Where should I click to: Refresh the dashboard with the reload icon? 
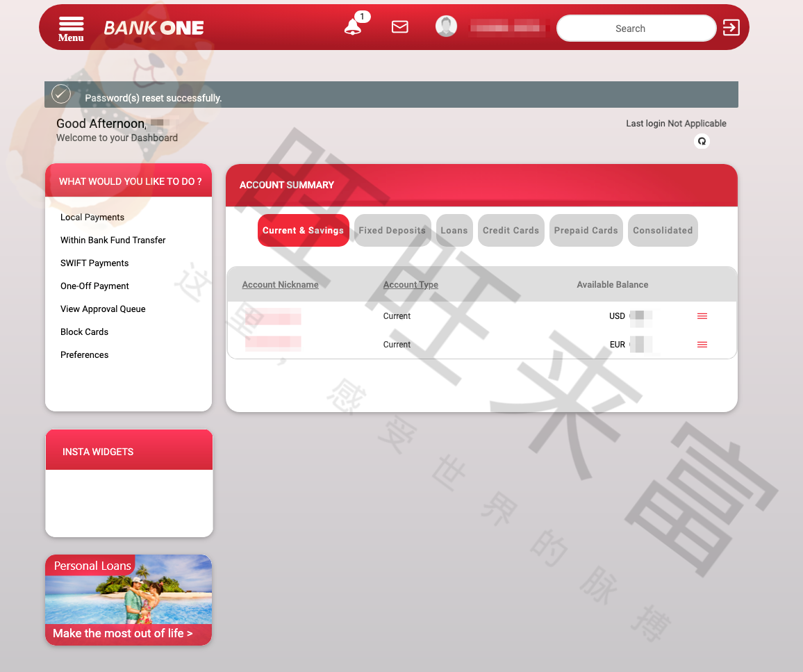(702, 141)
